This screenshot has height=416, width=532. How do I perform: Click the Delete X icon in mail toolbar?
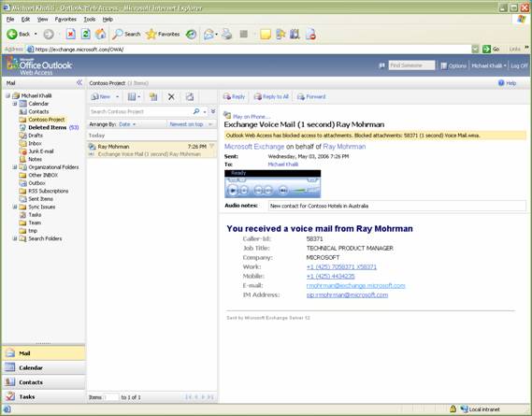coord(171,97)
